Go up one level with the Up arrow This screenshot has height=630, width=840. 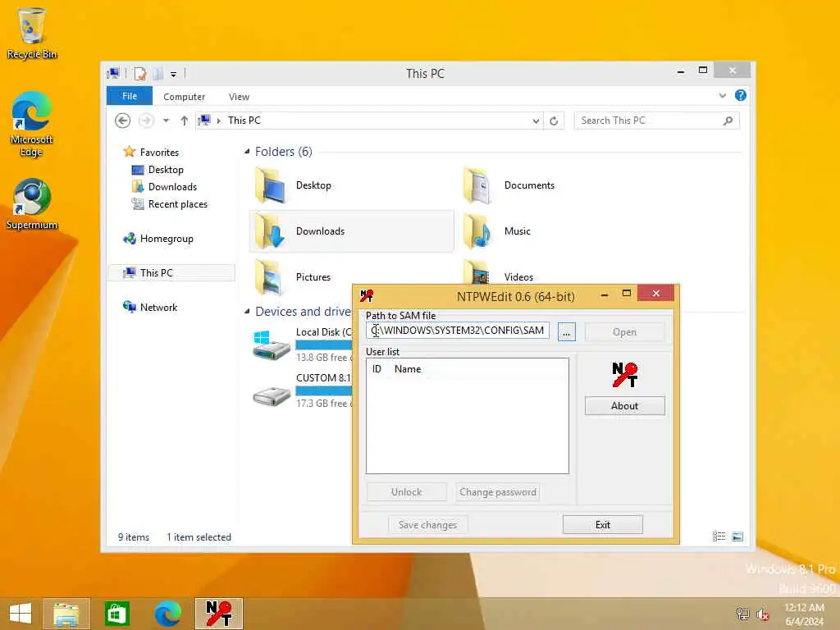tap(185, 121)
